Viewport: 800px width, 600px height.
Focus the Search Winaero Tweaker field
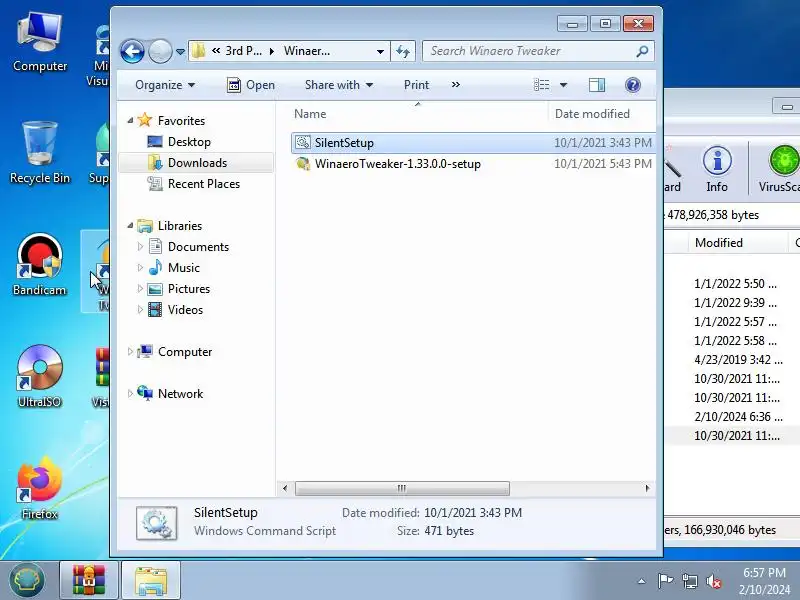(x=538, y=51)
